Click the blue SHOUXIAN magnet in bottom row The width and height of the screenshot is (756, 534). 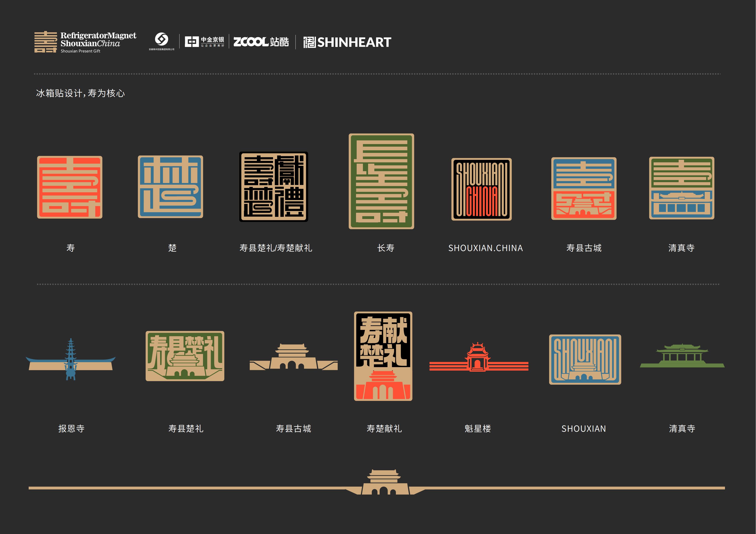point(585,359)
